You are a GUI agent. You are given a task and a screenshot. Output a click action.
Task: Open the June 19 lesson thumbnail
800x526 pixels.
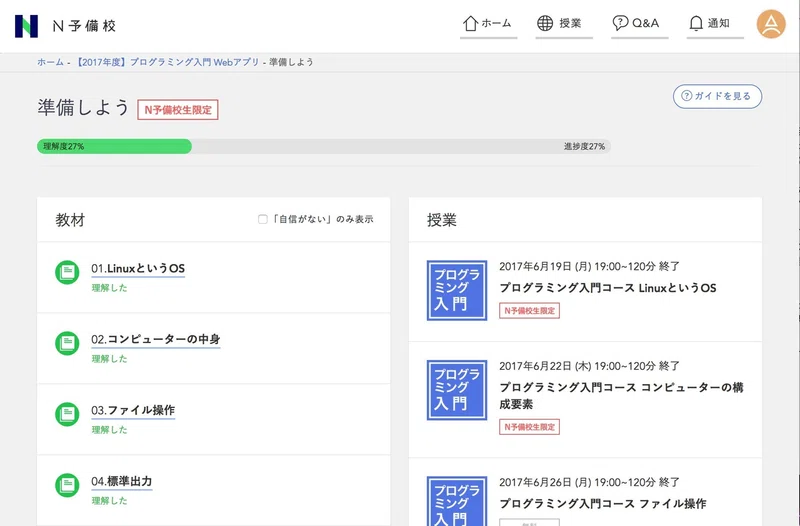(x=457, y=290)
